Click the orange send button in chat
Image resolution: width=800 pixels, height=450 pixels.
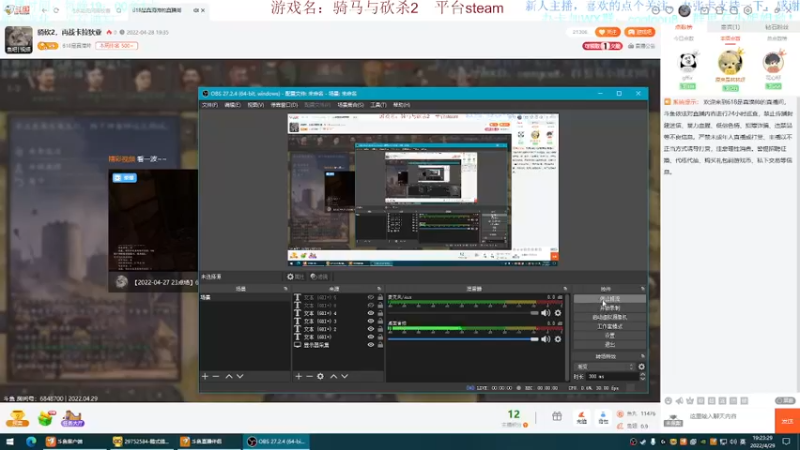click(787, 421)
